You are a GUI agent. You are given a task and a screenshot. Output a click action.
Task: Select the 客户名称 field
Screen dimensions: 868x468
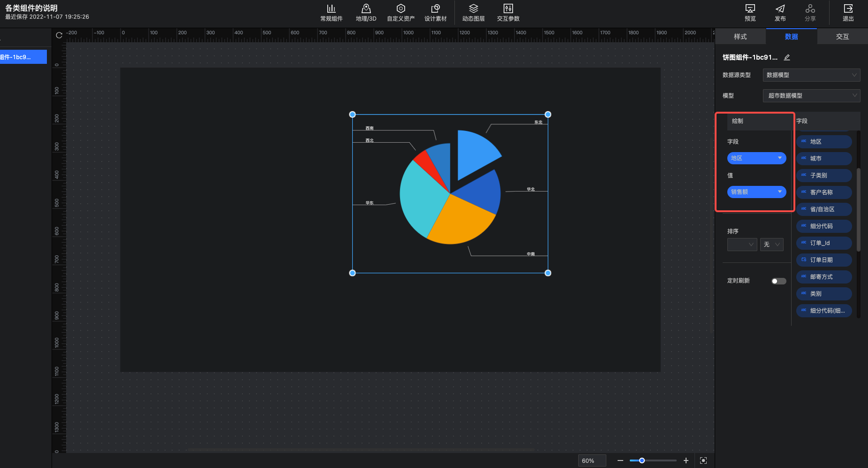coord(824,192)
